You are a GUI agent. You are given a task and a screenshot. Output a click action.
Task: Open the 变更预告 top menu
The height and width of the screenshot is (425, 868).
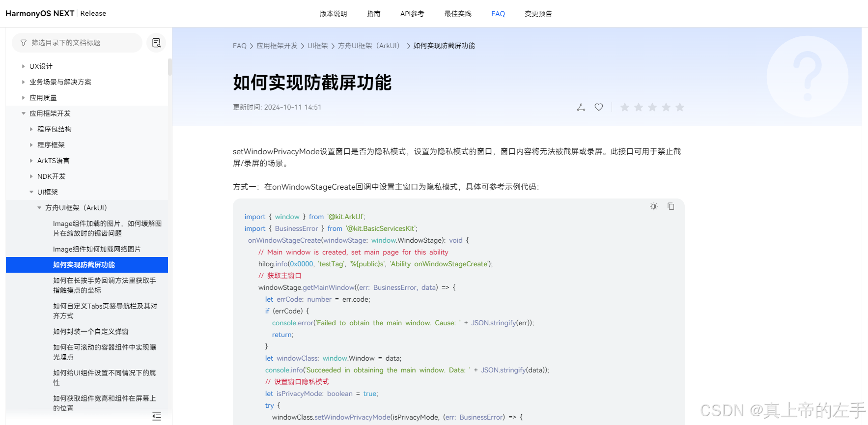538,14
